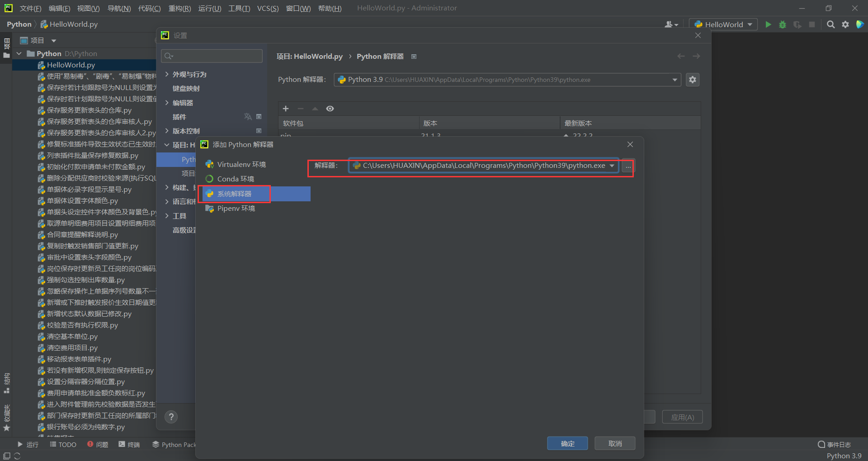Click the Python 解释器 settings breadcrumb
The width and height of the screenshot is (868, 461).
click(x=380, y=56)
